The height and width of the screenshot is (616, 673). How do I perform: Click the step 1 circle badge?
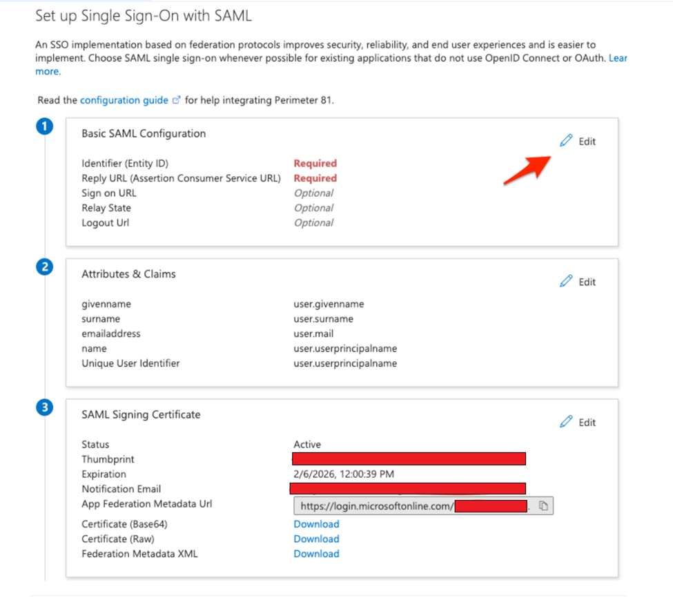[x=45, y=127]
